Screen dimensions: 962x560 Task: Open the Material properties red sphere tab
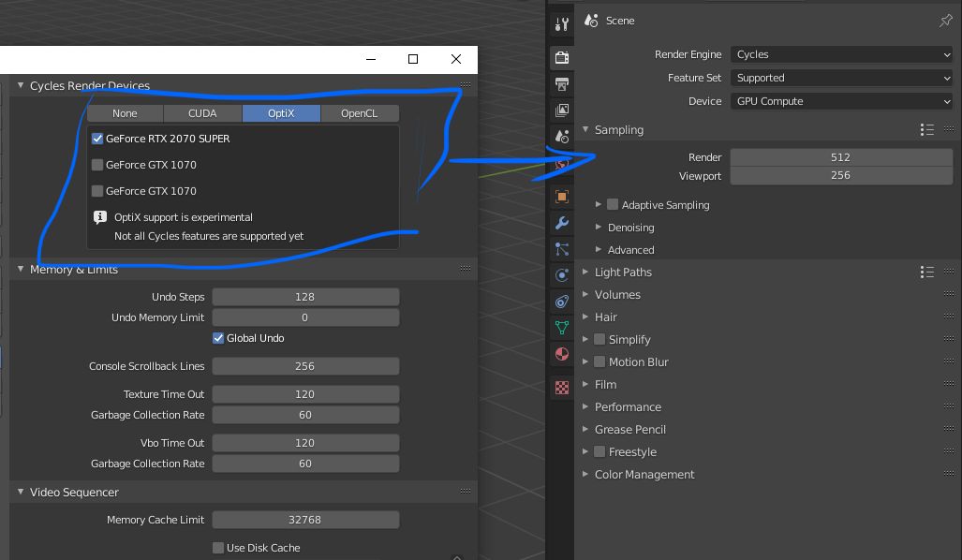tap(561, 354)
